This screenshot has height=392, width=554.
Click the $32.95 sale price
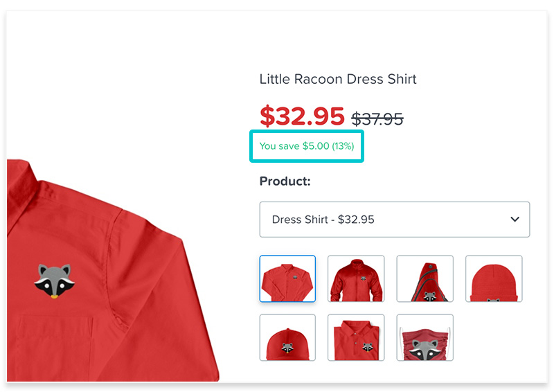point(302,116)
